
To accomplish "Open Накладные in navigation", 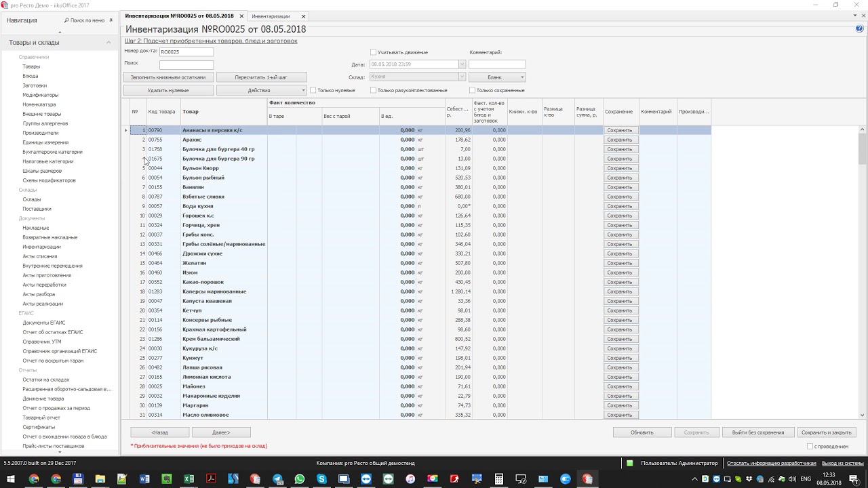I will [x=36, y=228].
